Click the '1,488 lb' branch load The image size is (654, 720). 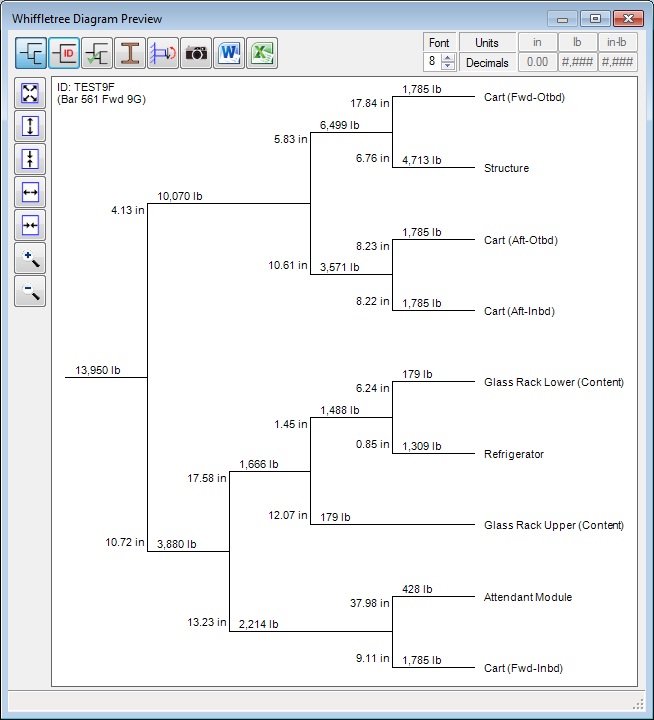pyautogui.click(x=339, y=410)
